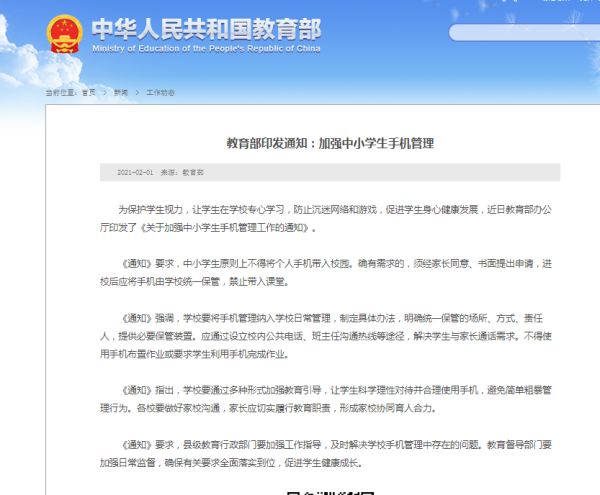Click the article headline 教育部印发通知
Image resolution: width=600 pixels, height=495 pixels.
[x=330, y=143]
